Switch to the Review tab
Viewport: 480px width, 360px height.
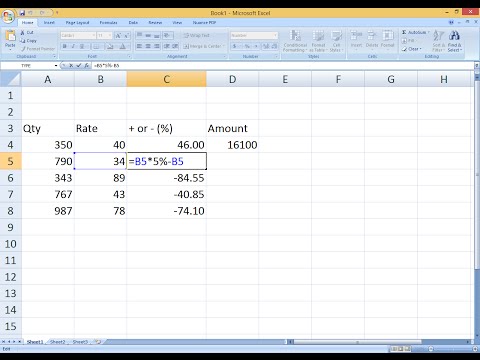(x=155, y=23)
